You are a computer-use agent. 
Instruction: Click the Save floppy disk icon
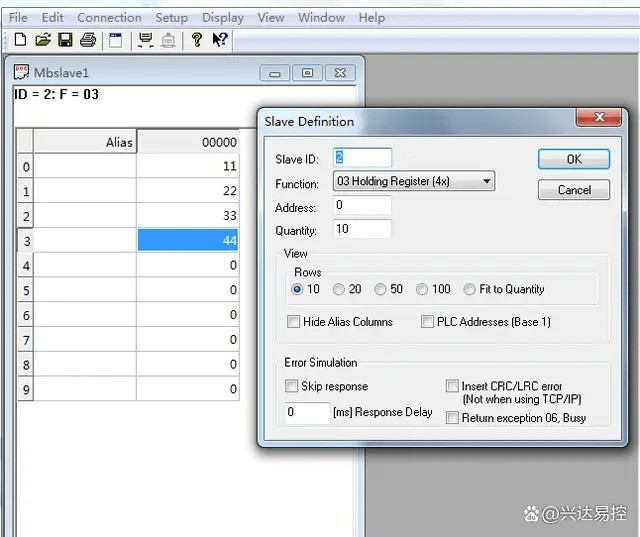click(65, 40)
